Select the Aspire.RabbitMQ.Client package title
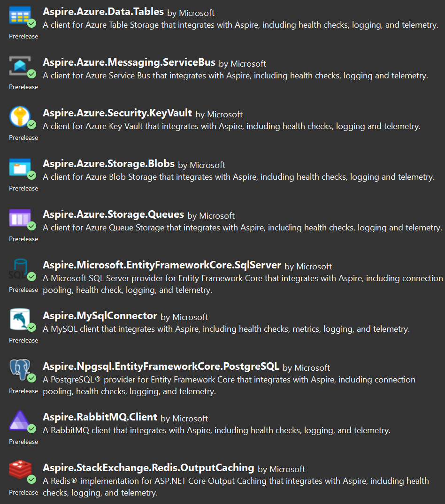 coord(100,417)
